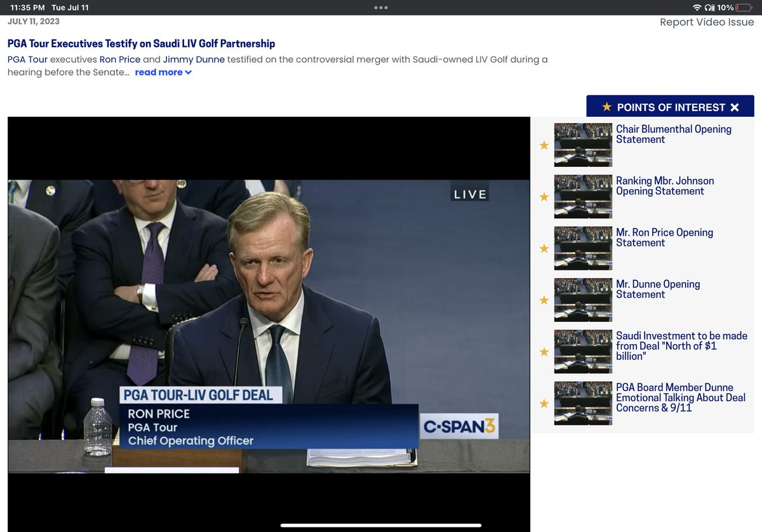Tap the 11:35 PM clock
Screen dimensions: 762x532
(27, 8)
